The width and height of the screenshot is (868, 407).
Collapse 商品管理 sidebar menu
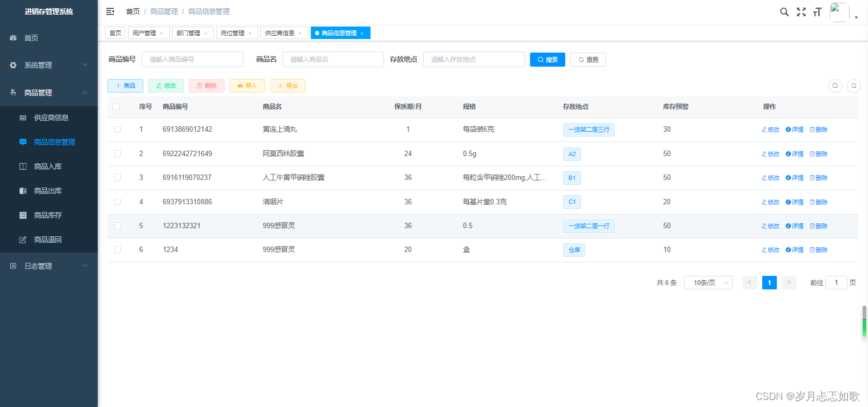pos(49,93)
